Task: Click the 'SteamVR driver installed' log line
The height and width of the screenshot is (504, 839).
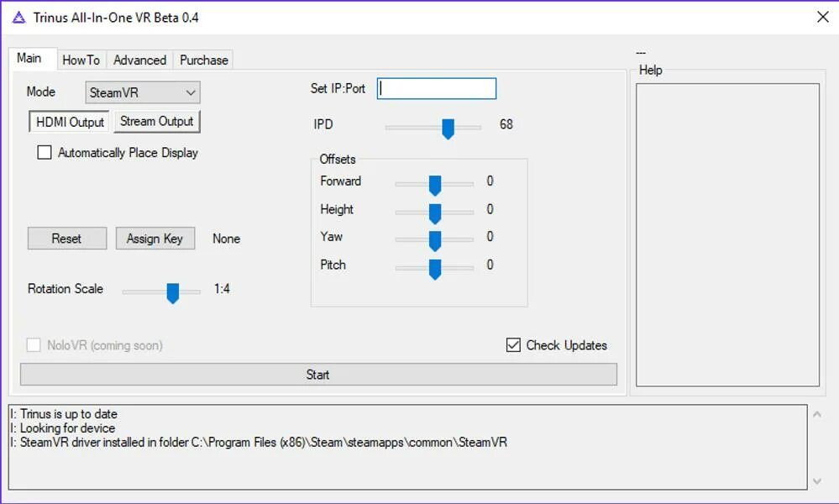Action: click(x=259, y=443)
